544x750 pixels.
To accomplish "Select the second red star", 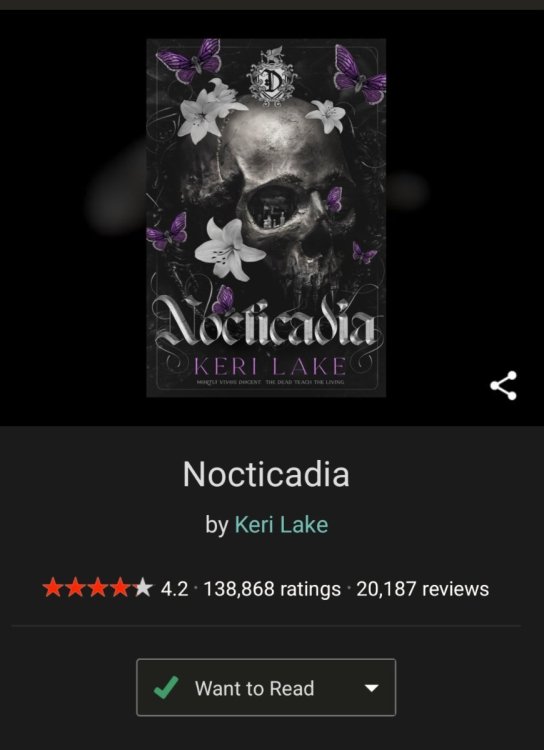I will 75,588.
